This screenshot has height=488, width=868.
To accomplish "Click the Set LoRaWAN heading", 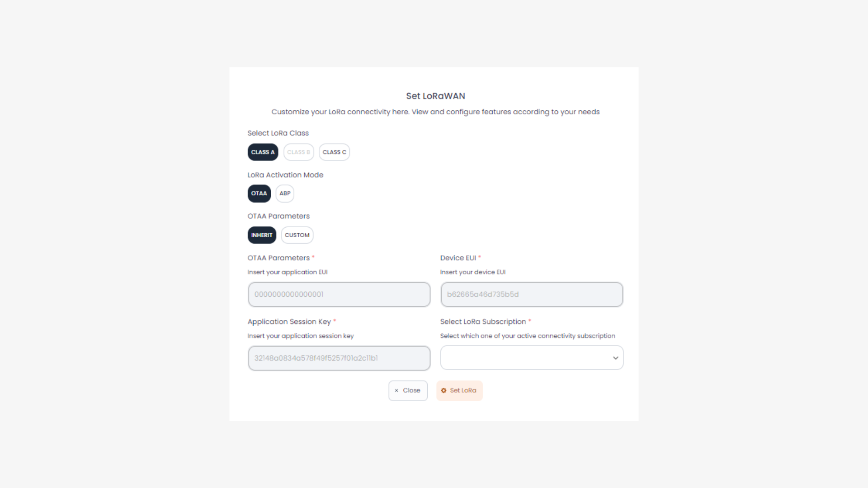I will (x=435, y=96).
